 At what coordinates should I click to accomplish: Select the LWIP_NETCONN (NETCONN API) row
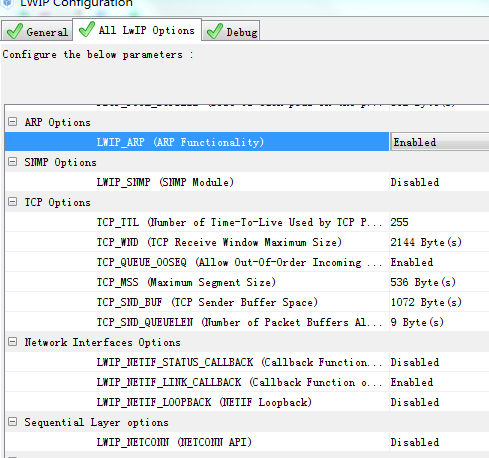click(197, 442)
